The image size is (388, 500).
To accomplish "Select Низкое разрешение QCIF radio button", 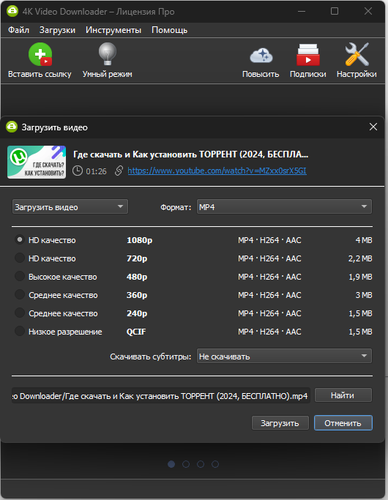I will pos(20,331).
